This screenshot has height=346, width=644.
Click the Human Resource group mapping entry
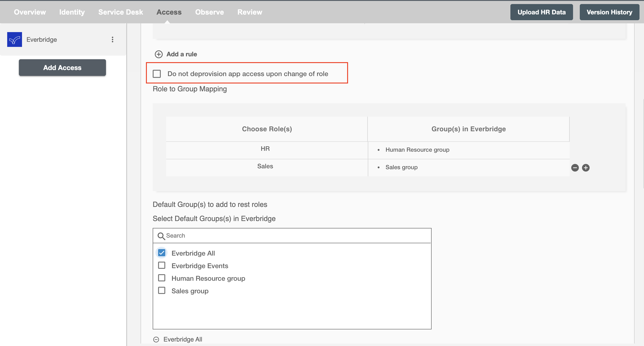[x=417, y=150]
